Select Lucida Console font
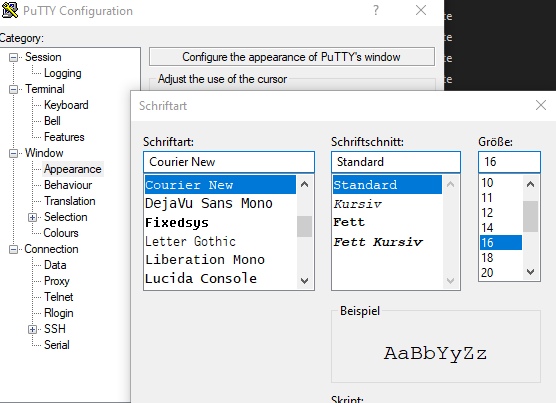556x403 pixels. [220, 279]
